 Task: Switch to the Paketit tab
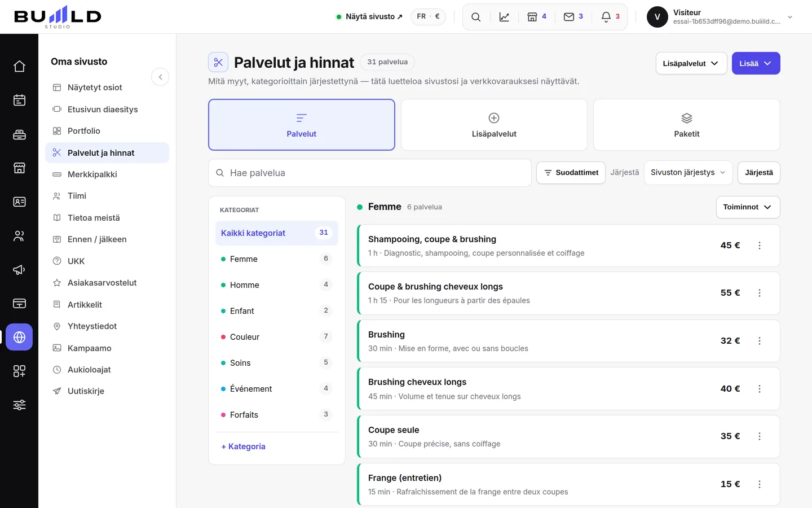point(686,125)
